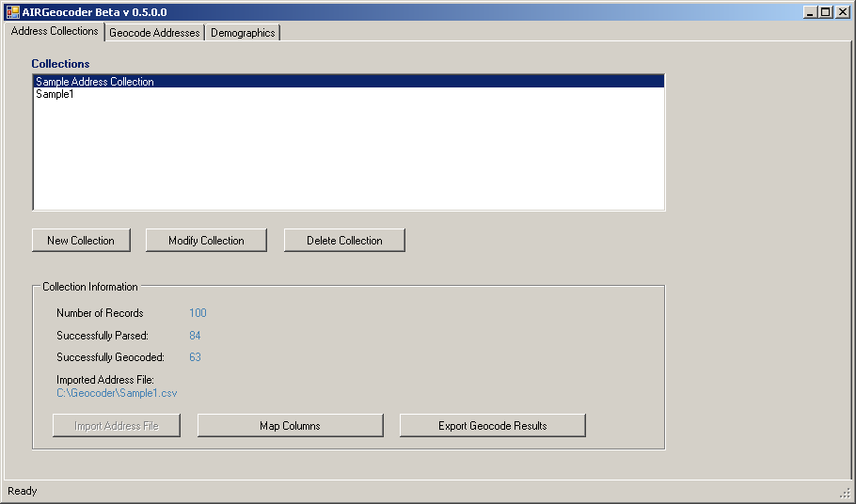Open the Geocode Addresses tab

(154, 33)
